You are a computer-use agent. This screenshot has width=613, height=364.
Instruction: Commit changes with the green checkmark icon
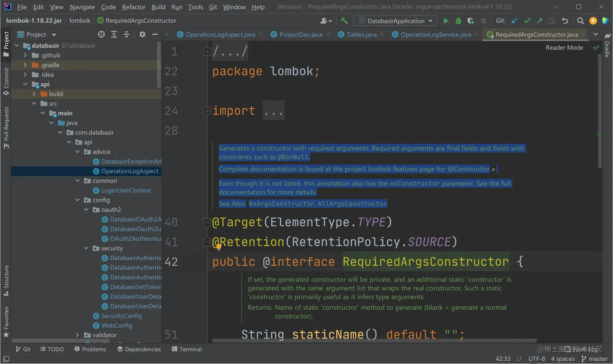point(527,21)
